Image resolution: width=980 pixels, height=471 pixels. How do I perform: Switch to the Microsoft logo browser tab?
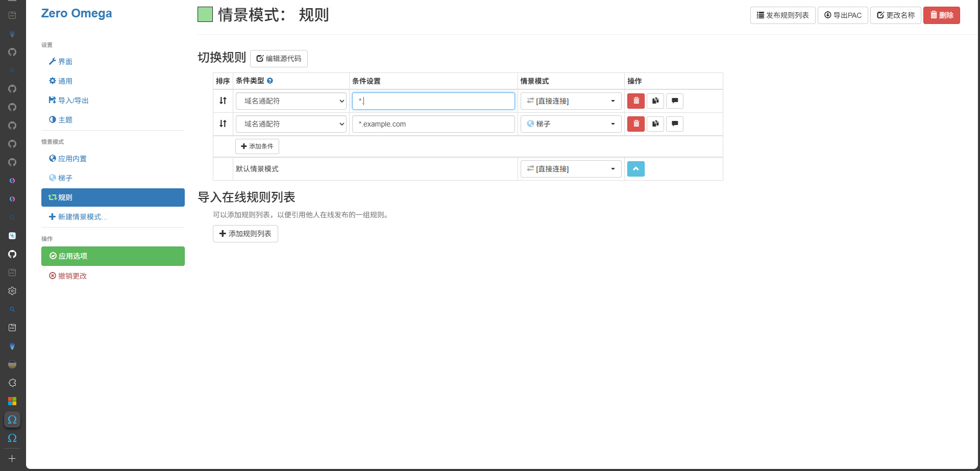[12, 401]
